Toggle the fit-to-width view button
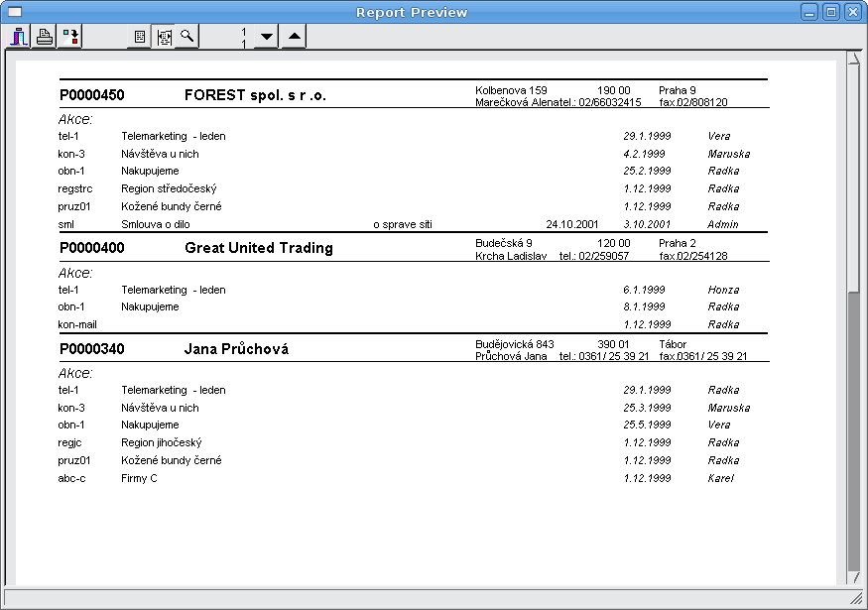This screenshot has height=610, width=868. tap(164, 38)
